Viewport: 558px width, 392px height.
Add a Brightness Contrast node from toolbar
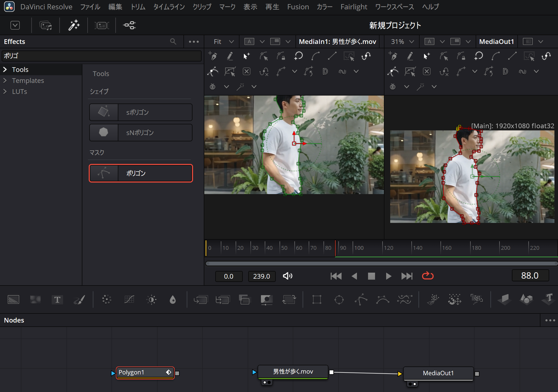[152, 299]
